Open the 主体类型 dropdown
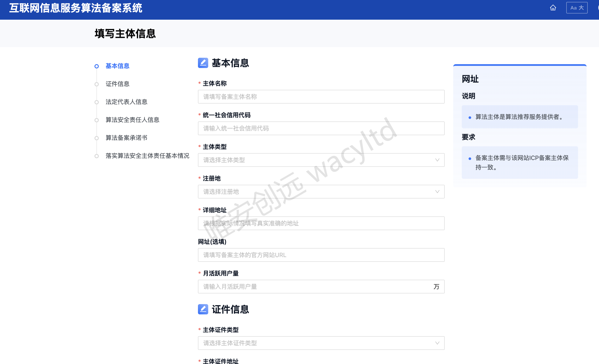 (x=321, y=160)
